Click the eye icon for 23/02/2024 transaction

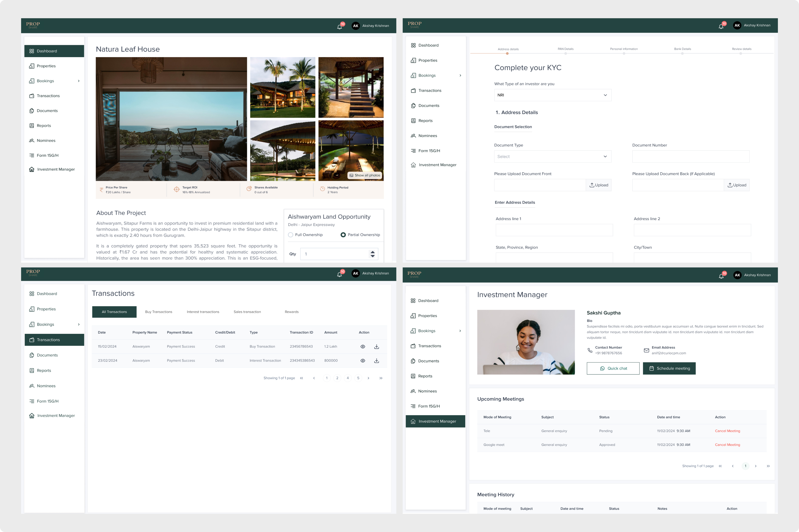(363, 361)
